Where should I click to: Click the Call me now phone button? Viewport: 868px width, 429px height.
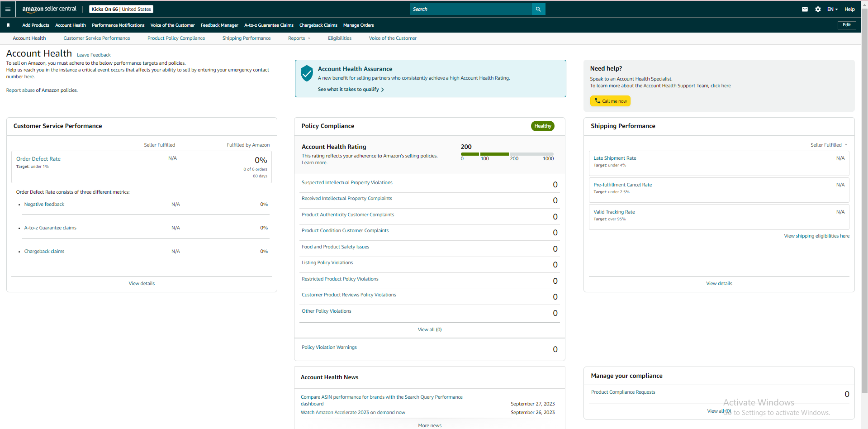tap(610, 101)
